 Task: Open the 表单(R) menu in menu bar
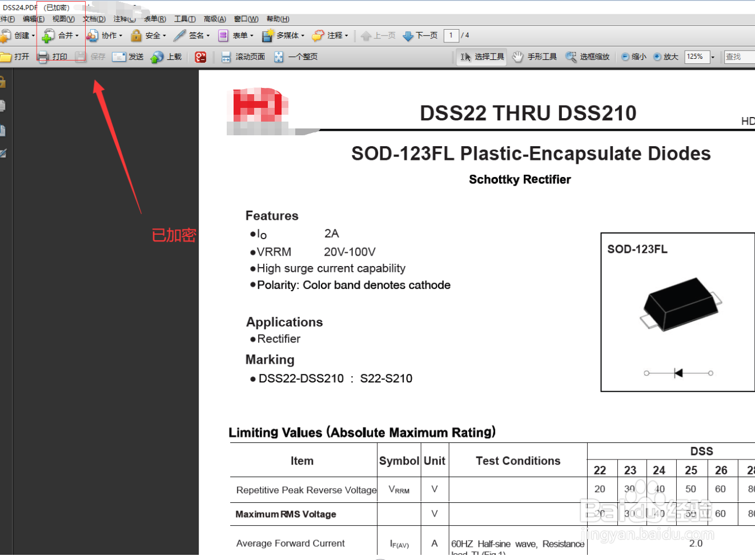[155, 19]
